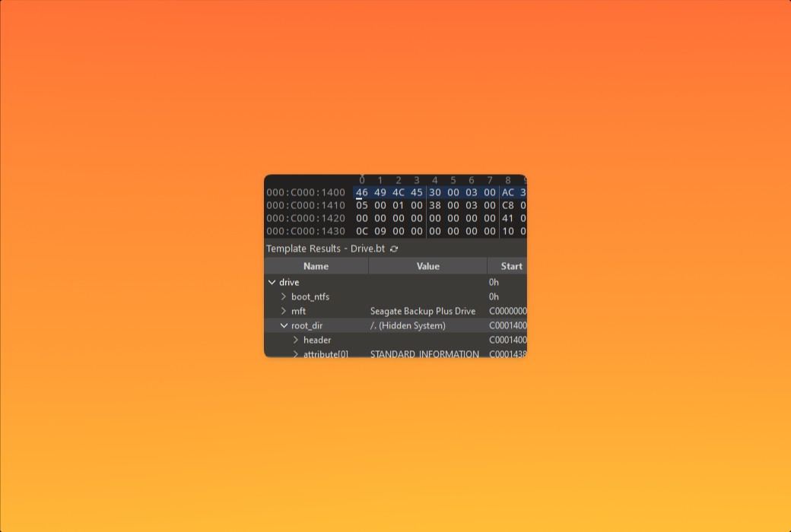Sort results by the Start column
This screenshot has height=532, width=791.
(510, 265)
